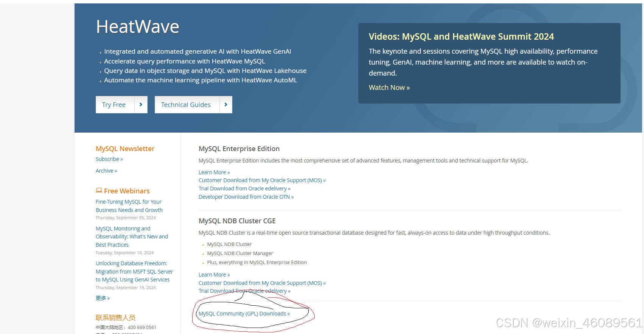This screenshot has height=334, width=644.
Task: Open Trial Download from Oracle edelivery under Enterprise Edition
Action: (244, 189)
